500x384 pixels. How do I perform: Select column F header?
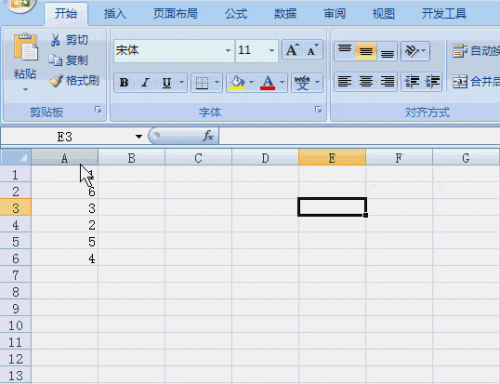[399, 158]
